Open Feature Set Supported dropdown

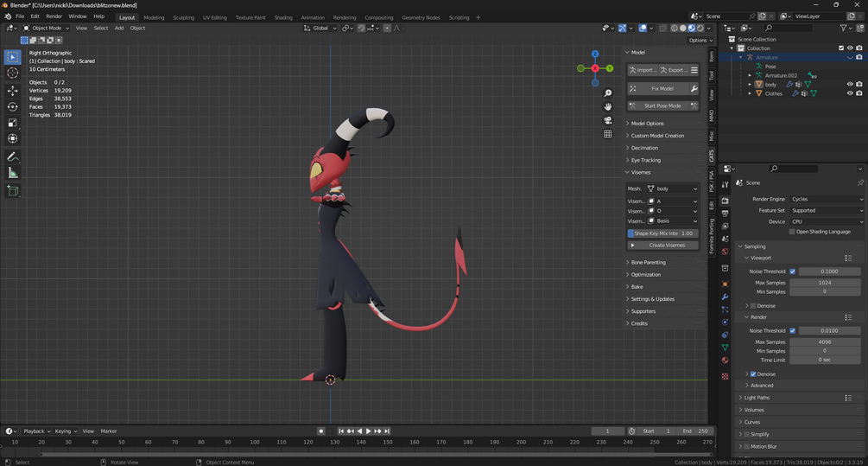[x=827, y=211]
